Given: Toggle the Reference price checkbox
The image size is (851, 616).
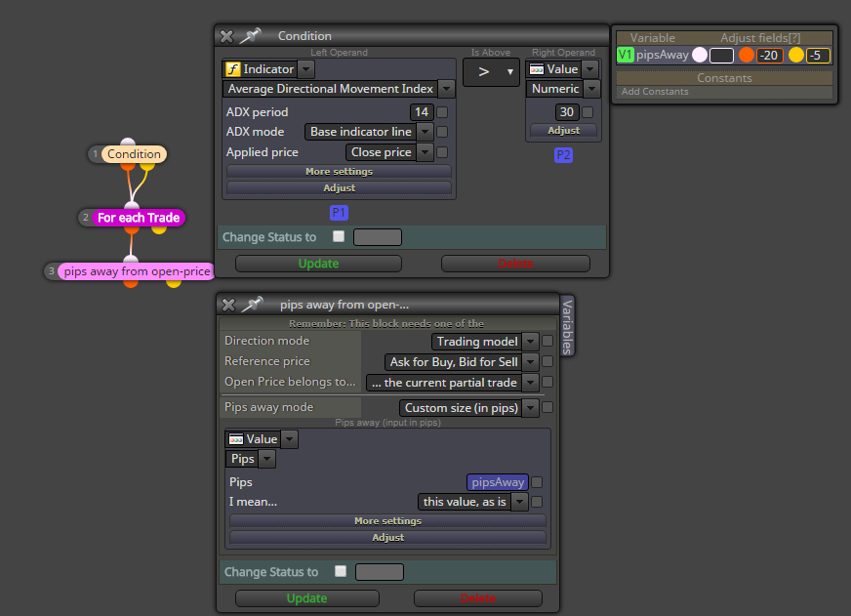Looking at the screenshot, I should tap(547, 361).
